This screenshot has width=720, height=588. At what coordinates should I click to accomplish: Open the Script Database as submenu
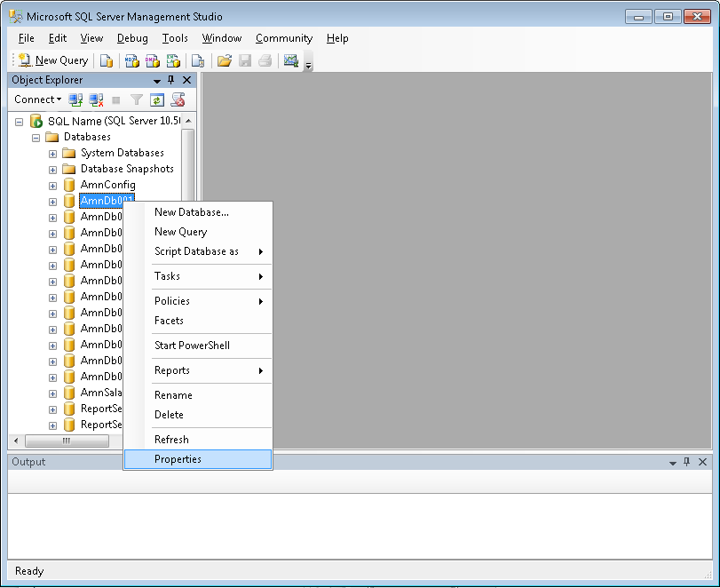[x=198, y=251]
